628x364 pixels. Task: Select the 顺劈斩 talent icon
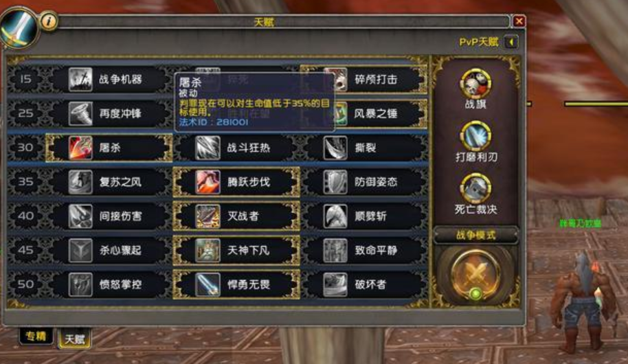tap(335, 216)
